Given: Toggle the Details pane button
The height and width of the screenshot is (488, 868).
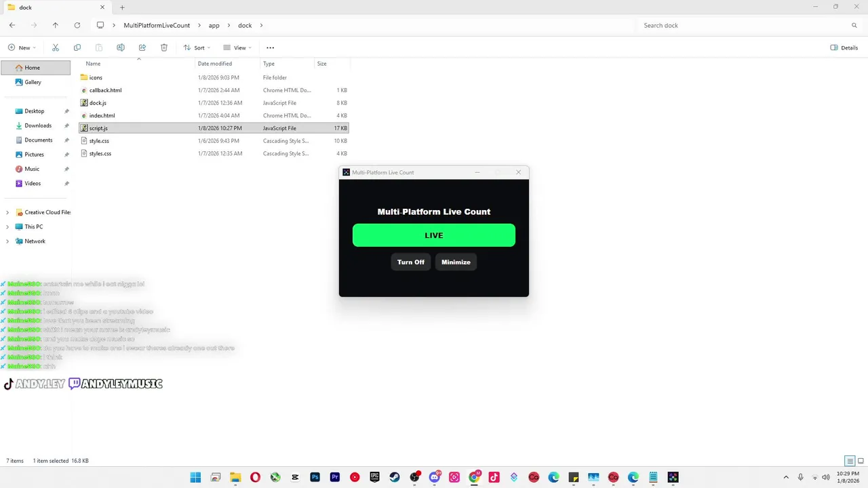Looking at the screenshot, I should point(844,47).
